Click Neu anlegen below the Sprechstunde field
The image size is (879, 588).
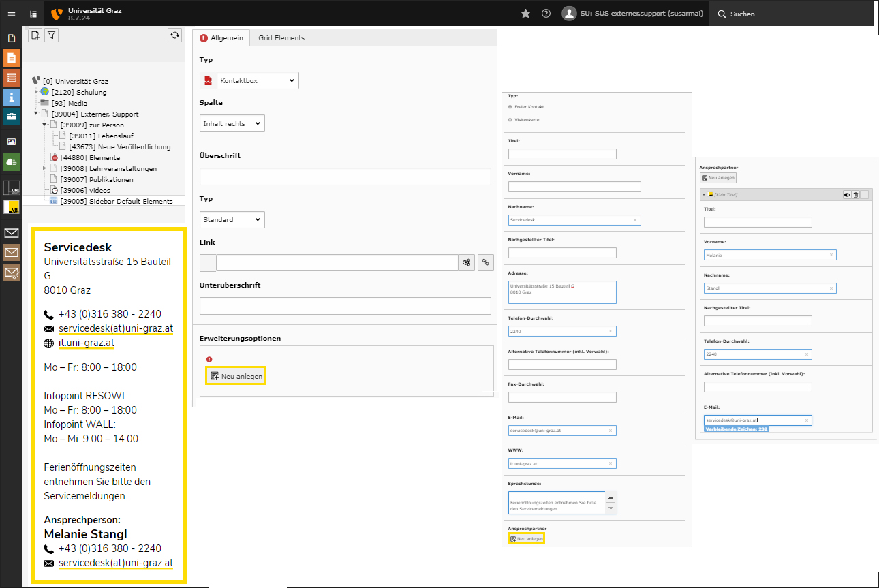[526, 538]
